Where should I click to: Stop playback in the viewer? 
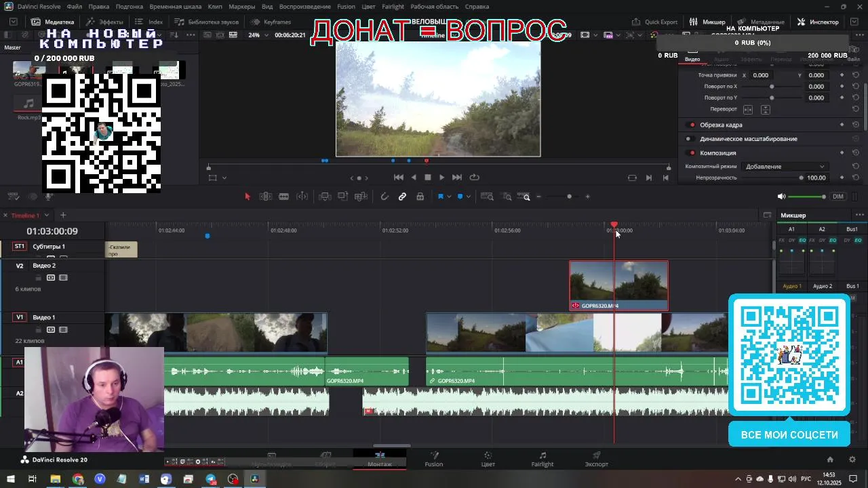pyautogui.click(x=427, y=178)
